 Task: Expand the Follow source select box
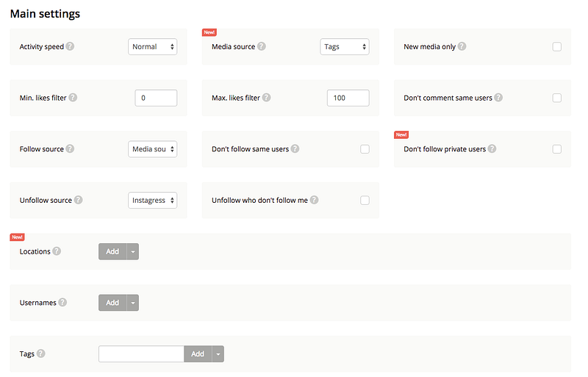click(x=153, y=149)
